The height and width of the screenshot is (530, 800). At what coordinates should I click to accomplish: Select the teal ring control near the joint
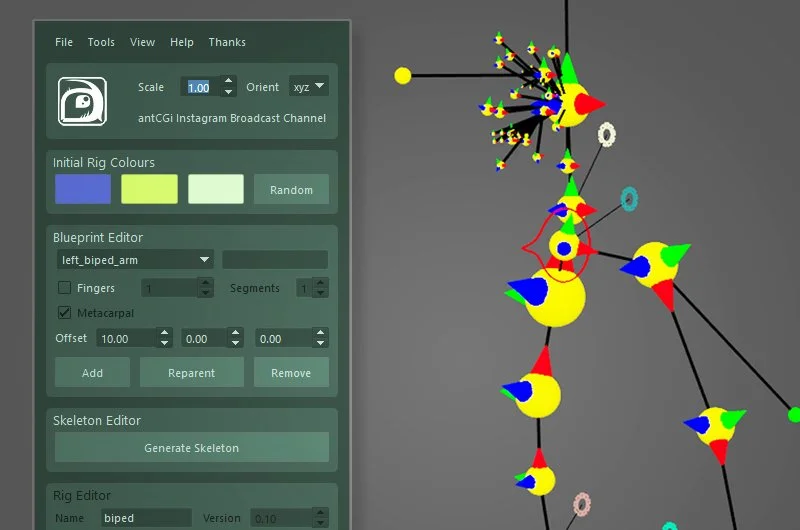click(629, 199)
